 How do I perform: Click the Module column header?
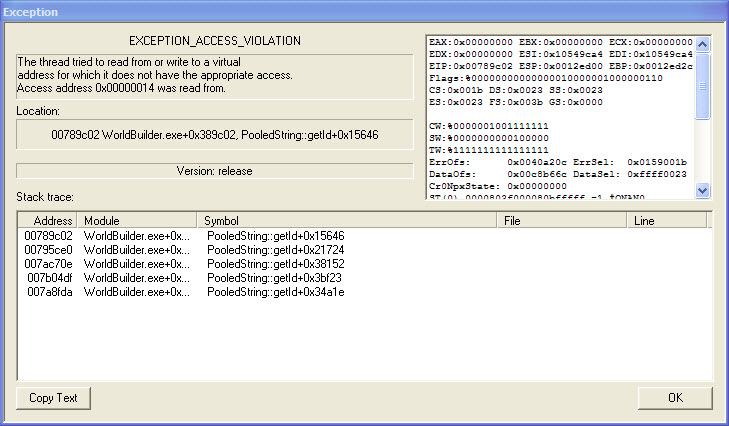tap(137, 220)
